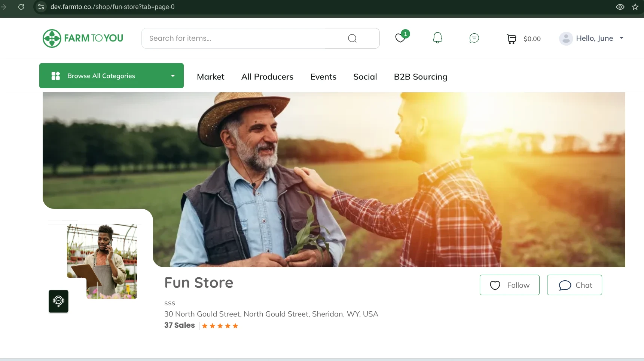The image size is (644, 361).
Task: Open the wishlist heart icon in header
Action: pos(400,38)
